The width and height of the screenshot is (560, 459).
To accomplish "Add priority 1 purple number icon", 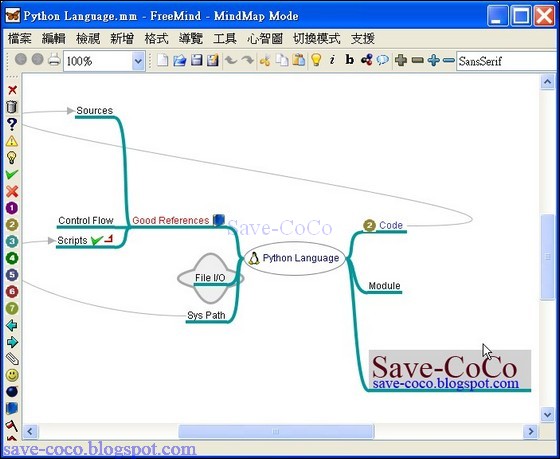I will point(12,208).
